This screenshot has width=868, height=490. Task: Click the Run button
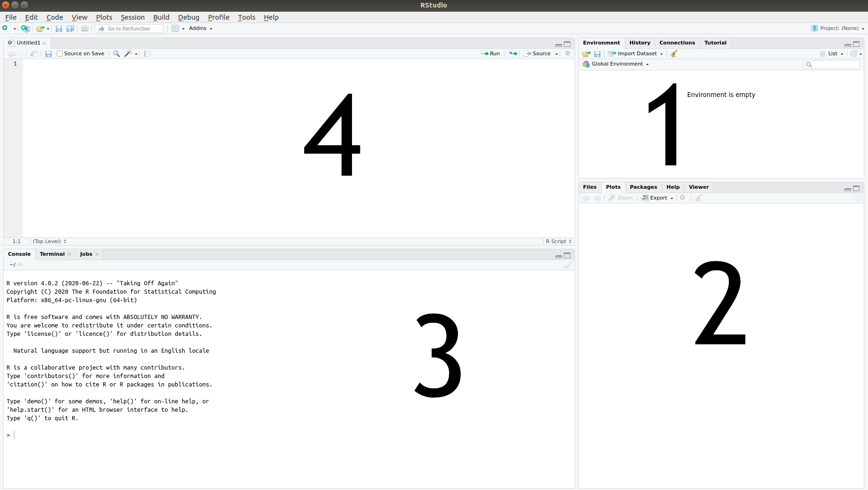click(x=490, y=54)
